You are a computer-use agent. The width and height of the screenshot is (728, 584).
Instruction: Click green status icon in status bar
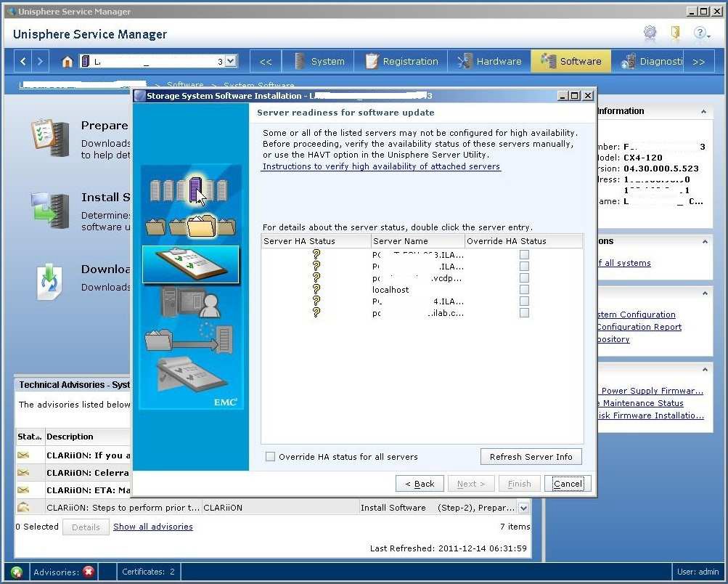17,572
